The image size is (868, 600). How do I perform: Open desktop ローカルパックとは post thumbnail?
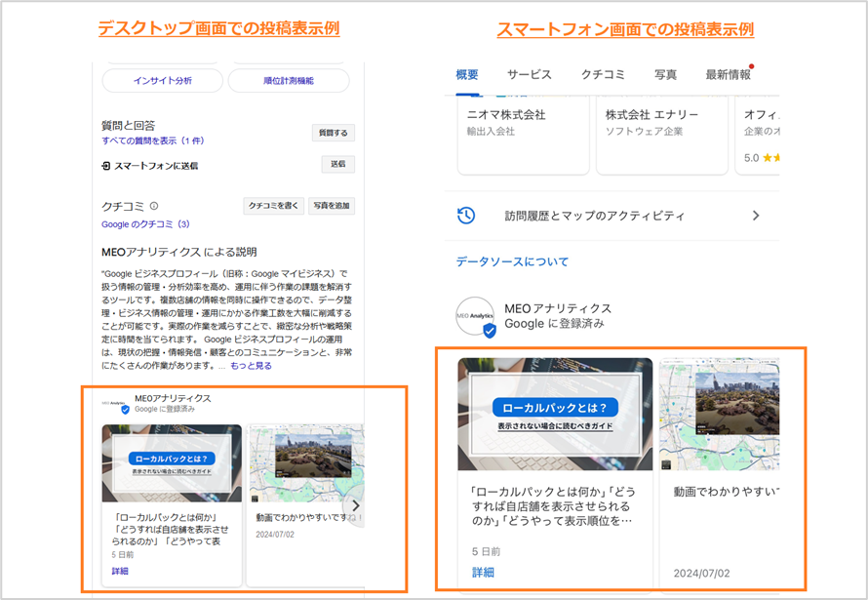172,463
